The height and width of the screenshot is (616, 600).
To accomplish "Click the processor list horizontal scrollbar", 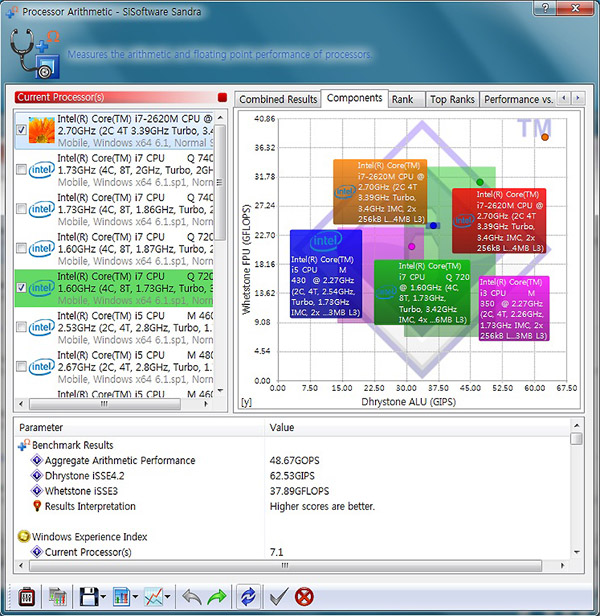I will (105, 403).
